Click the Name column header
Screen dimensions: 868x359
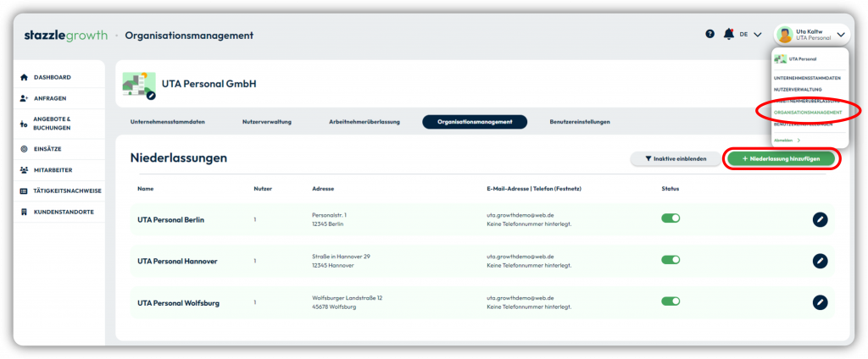point(145,189)
